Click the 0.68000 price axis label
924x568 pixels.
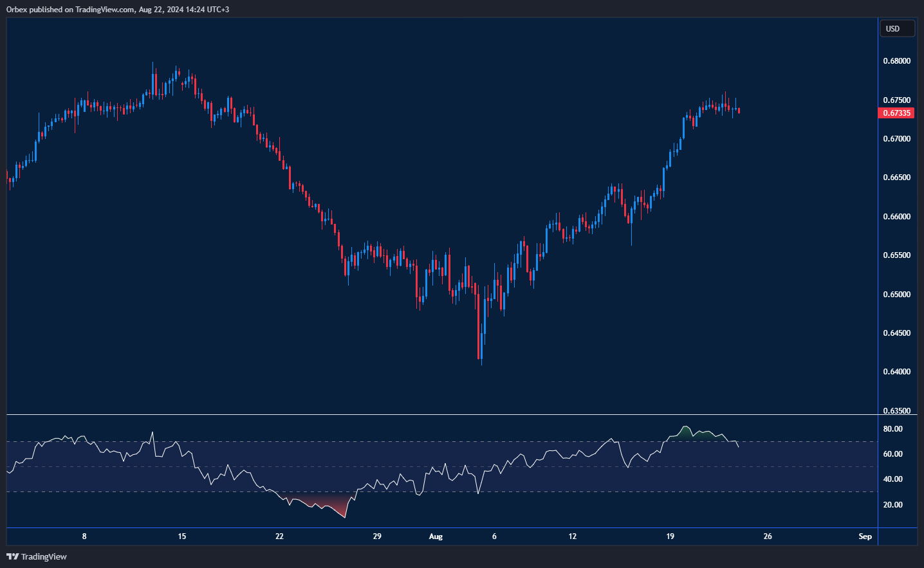(896, 61)
